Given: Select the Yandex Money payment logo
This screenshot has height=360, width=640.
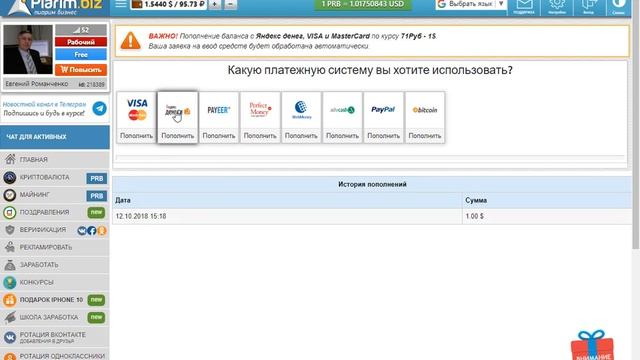Looking at the screenshot, I should tap(178, 111).
